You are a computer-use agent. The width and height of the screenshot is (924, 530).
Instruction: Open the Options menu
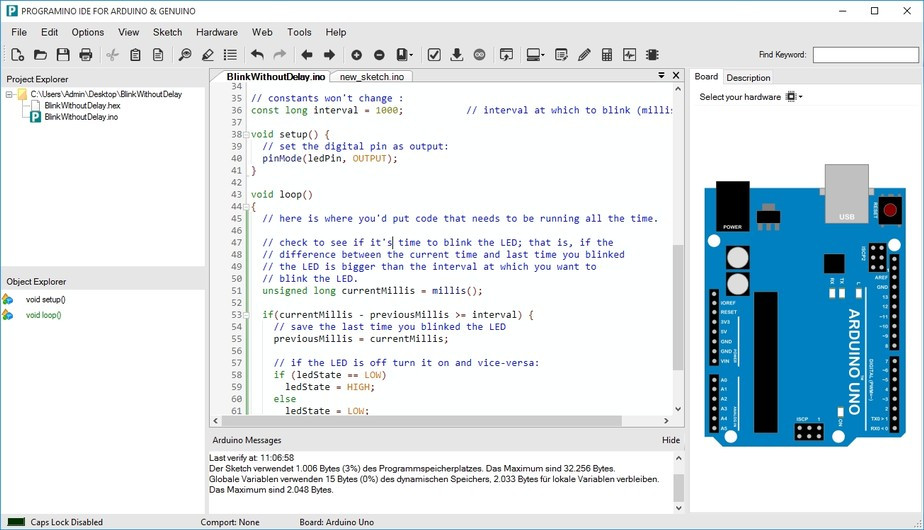(88, 32)
